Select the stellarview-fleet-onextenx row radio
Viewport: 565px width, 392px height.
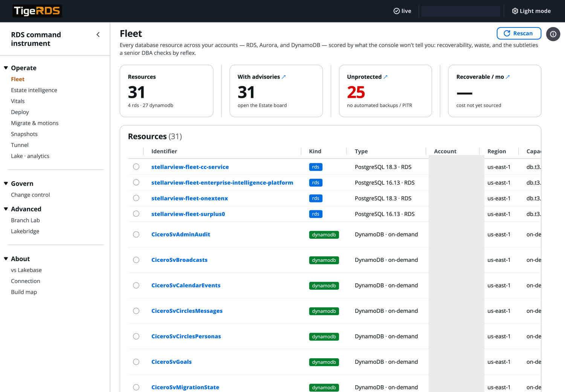click(136, 198)
